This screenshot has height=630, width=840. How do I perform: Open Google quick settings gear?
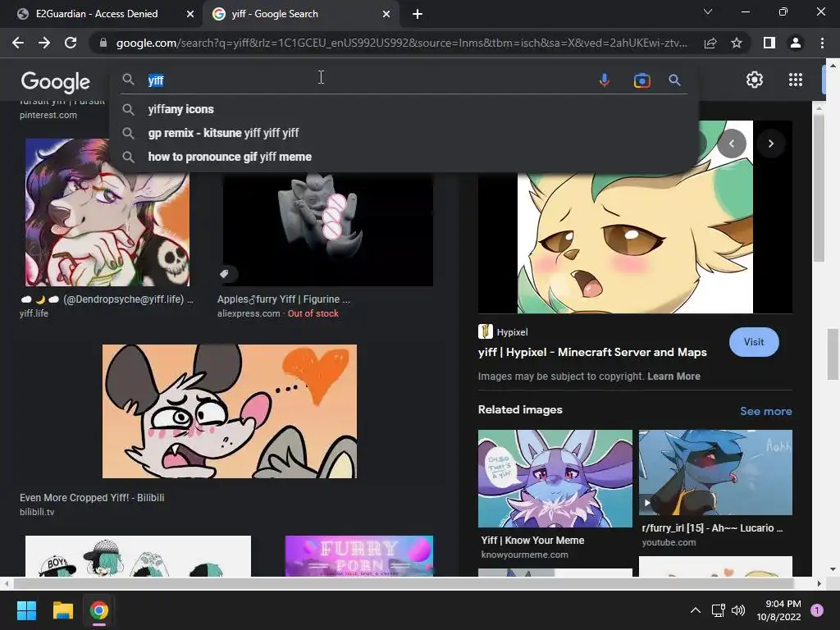(x=755, y=80)
